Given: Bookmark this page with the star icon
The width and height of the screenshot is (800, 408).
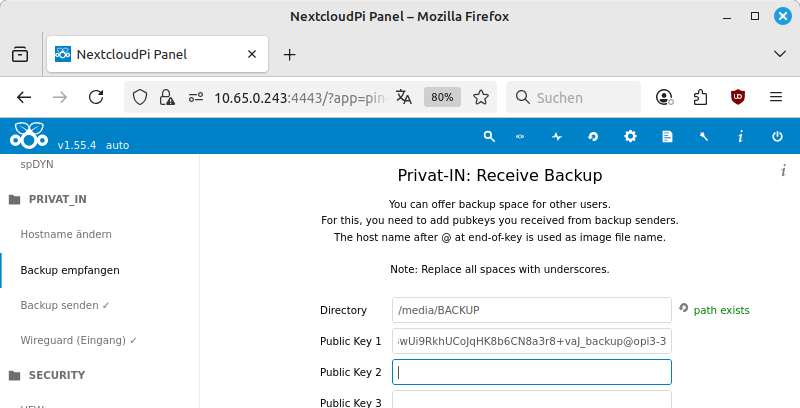Looking at the screenshot, I should (481, 97).
